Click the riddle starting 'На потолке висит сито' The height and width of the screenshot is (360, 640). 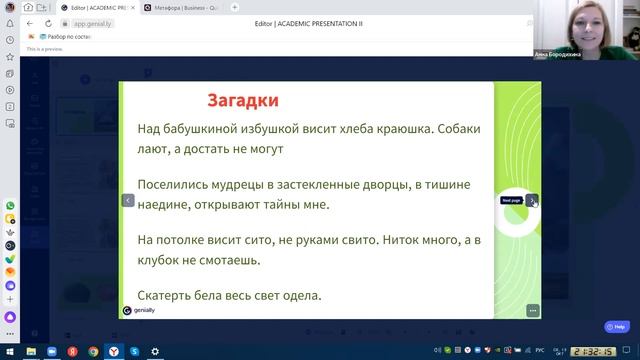pyautogui.click(x=309, y=250)
